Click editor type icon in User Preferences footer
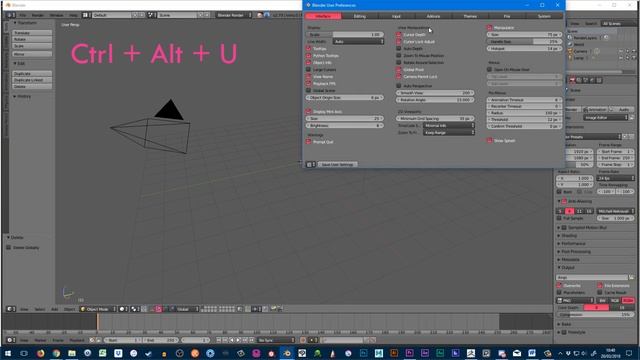 (311, 164)
